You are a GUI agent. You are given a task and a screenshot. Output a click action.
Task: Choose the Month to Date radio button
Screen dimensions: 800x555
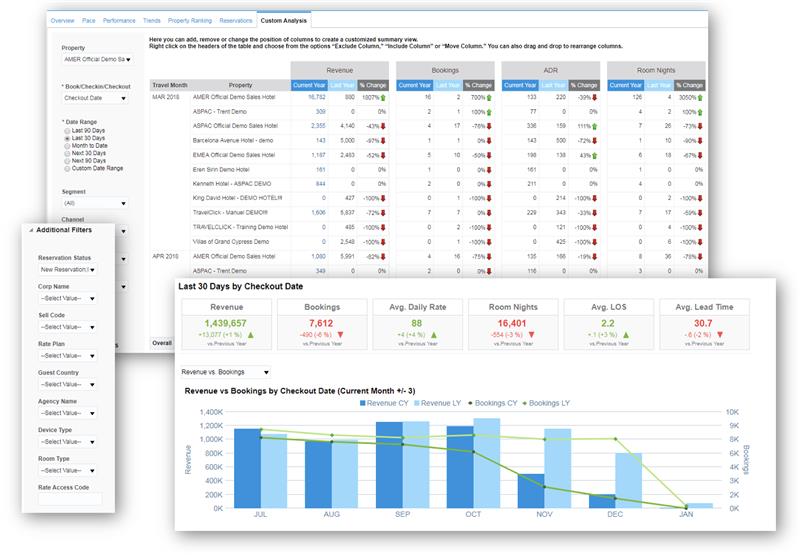(x=66, y=145)
